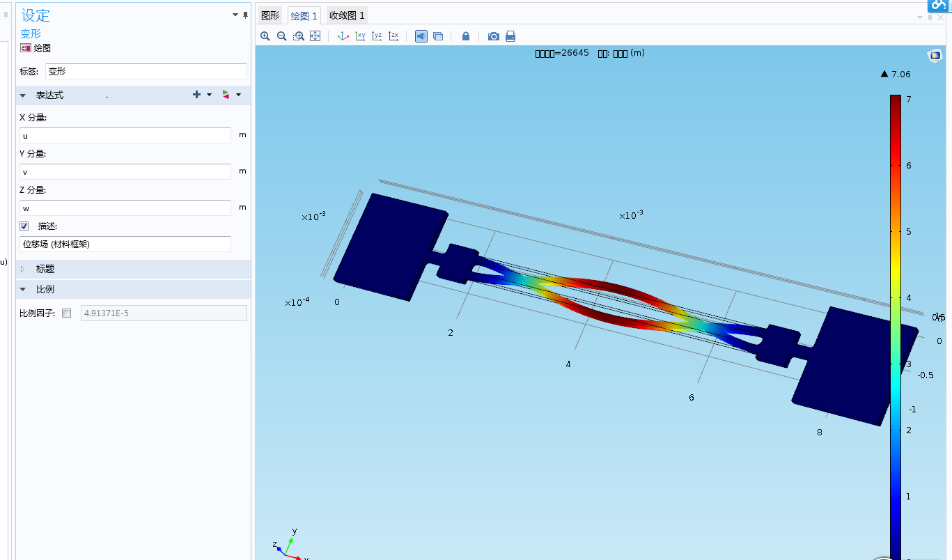The height and width of the screenshot is (560, 952).
Task: Switch to the xy view
Action: (x=360, y=36)
